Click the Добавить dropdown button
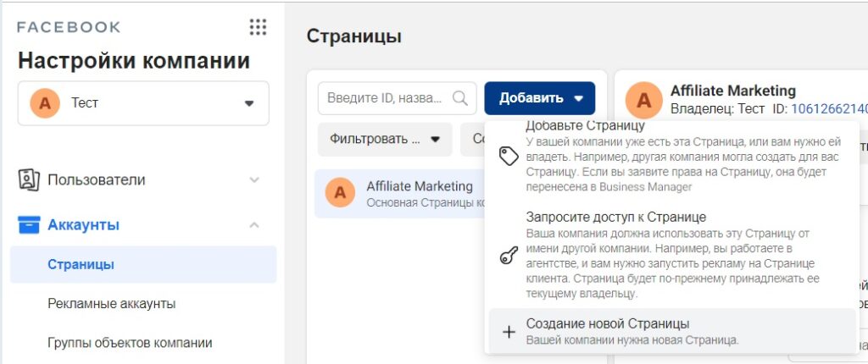This screenshot has height=364, width=868. 540,98
